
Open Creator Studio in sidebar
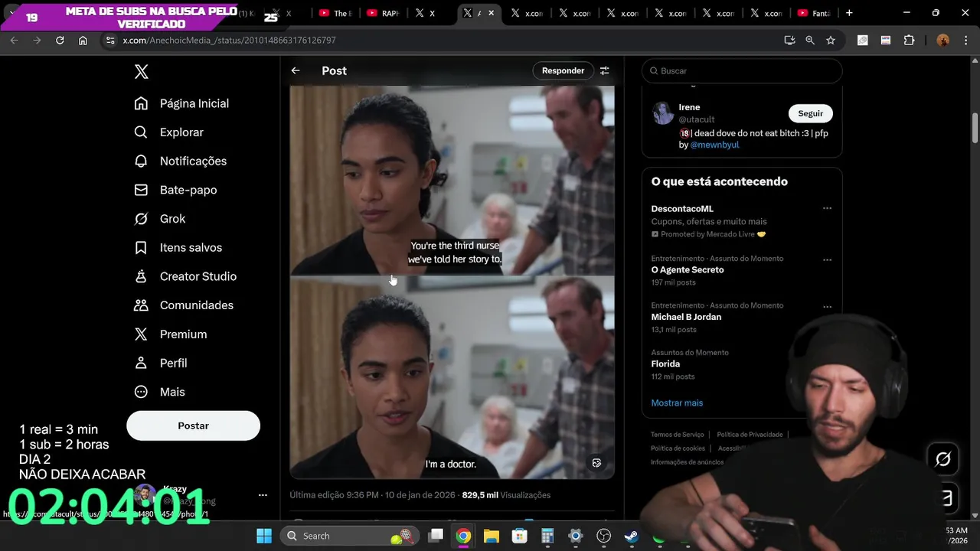185,276
